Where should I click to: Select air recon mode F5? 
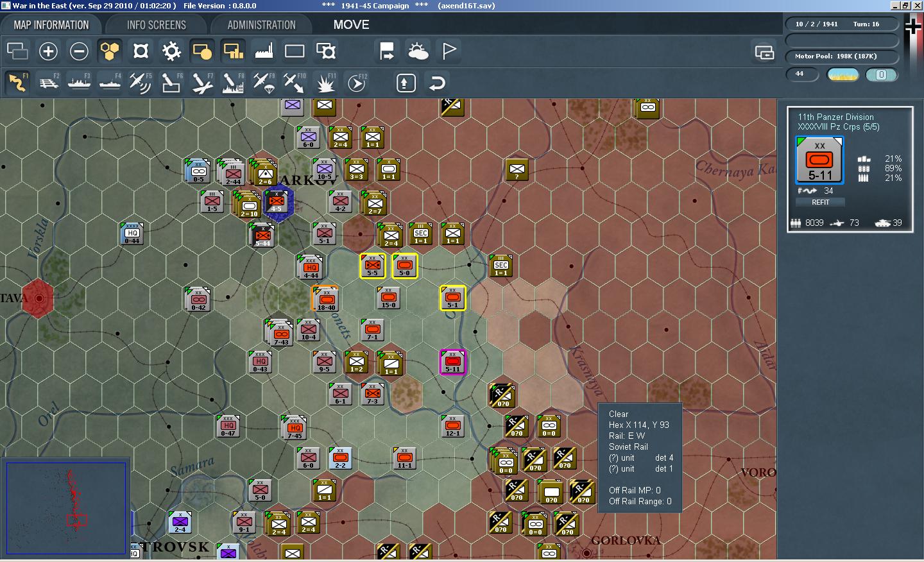[141, 83]
